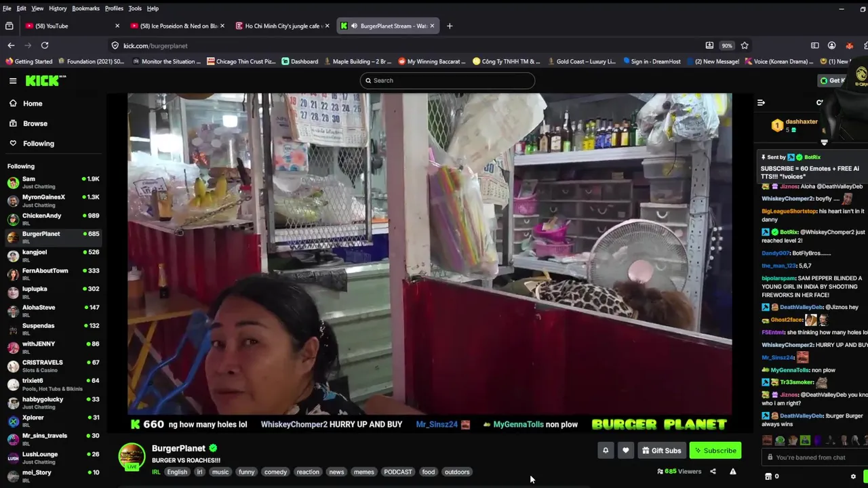Open the Gold Coast – Luxury bookmark
The image size is (868, 488).
(x=581, y=61)
